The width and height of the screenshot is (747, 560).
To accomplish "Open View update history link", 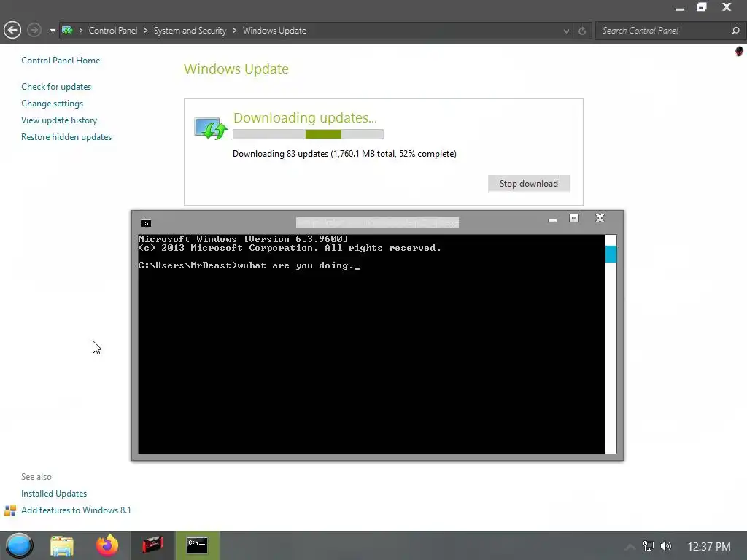I will coord(59,120).
